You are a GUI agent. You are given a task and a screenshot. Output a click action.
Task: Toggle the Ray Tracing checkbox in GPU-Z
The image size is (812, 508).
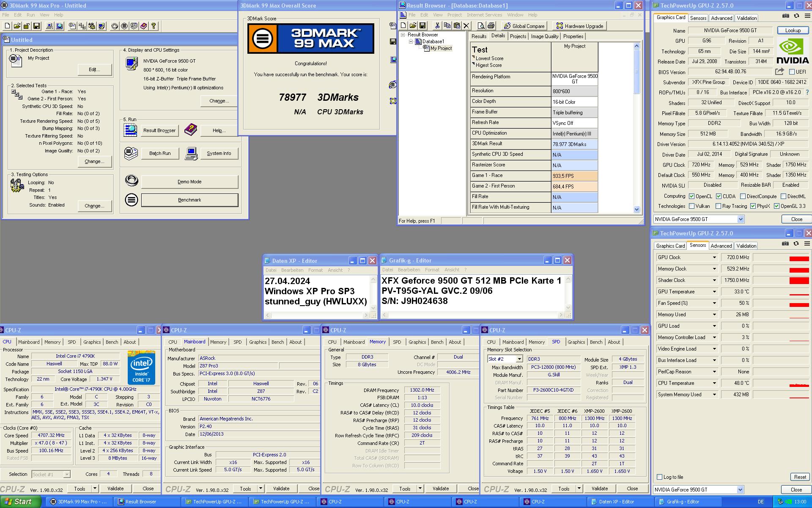718,206
